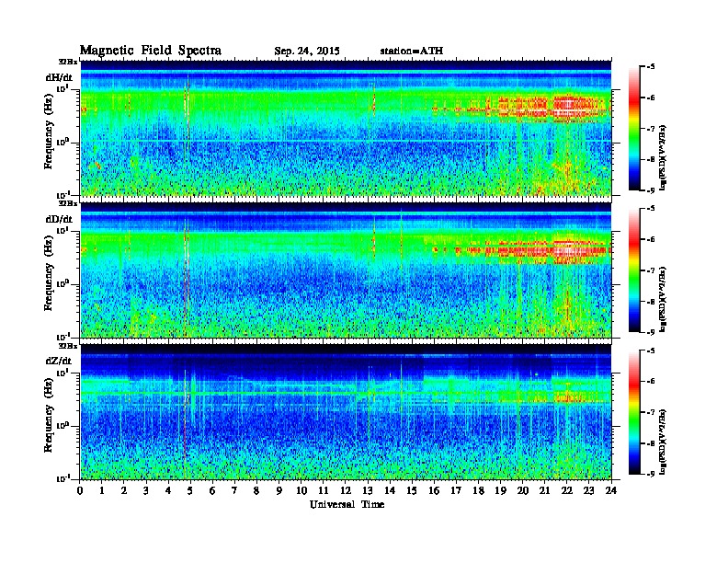728x563 pixels.
Task: Click the "32Hz" label above dD/dt panel
Action: coord(68,203)
